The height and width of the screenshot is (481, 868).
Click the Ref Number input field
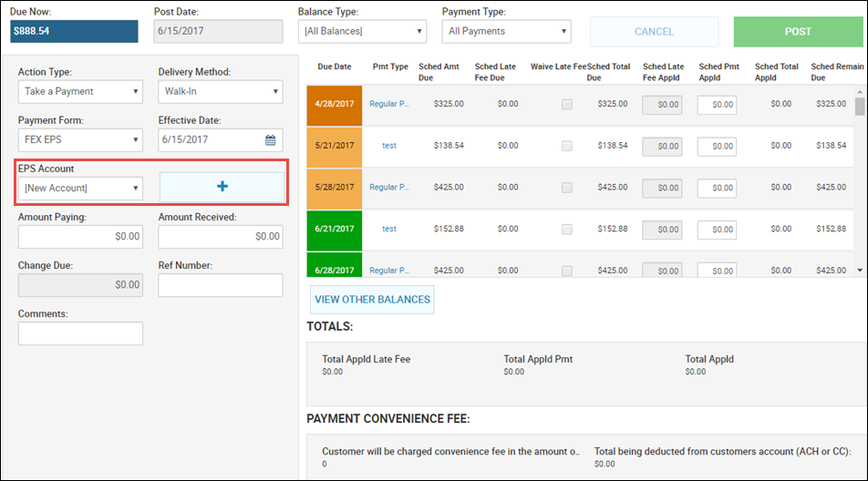[221, 285]
